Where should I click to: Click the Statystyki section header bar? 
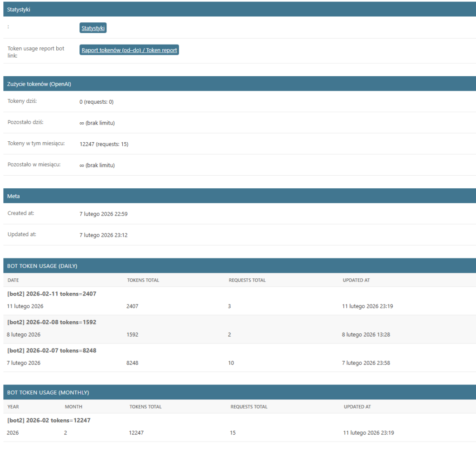tap(238, 9)
